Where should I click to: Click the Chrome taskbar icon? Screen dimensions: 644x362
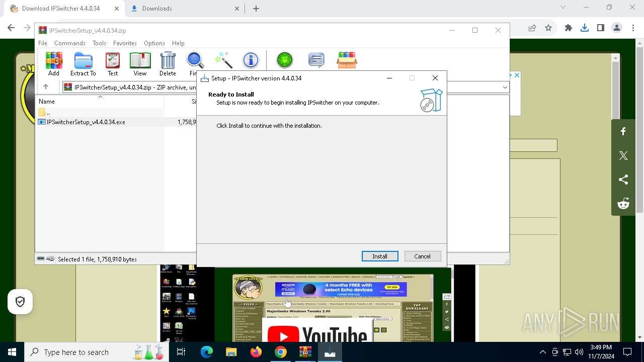281,352
